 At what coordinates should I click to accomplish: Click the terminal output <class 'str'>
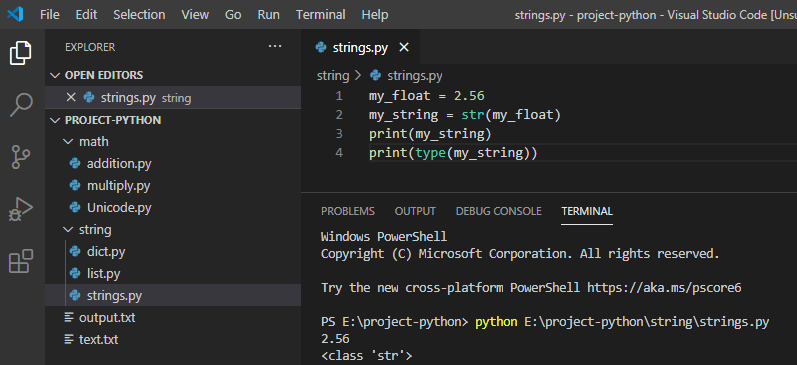point(366,356)
